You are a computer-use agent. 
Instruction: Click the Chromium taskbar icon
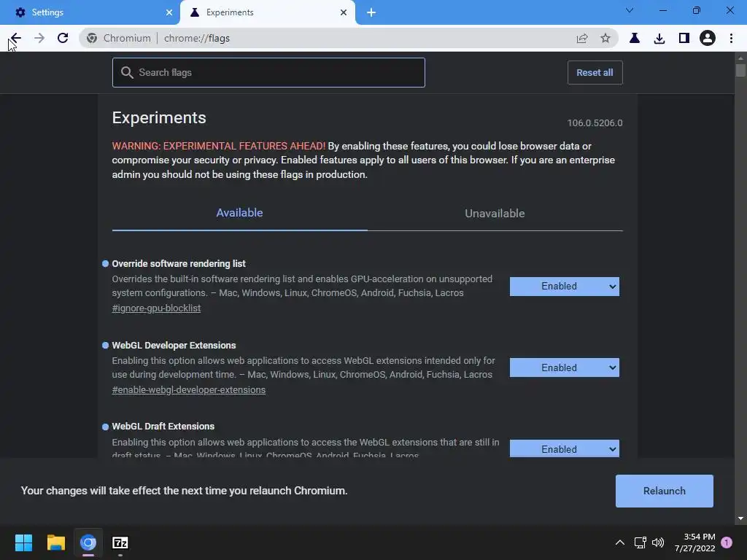pyautogui.click(x=88, y=542)
